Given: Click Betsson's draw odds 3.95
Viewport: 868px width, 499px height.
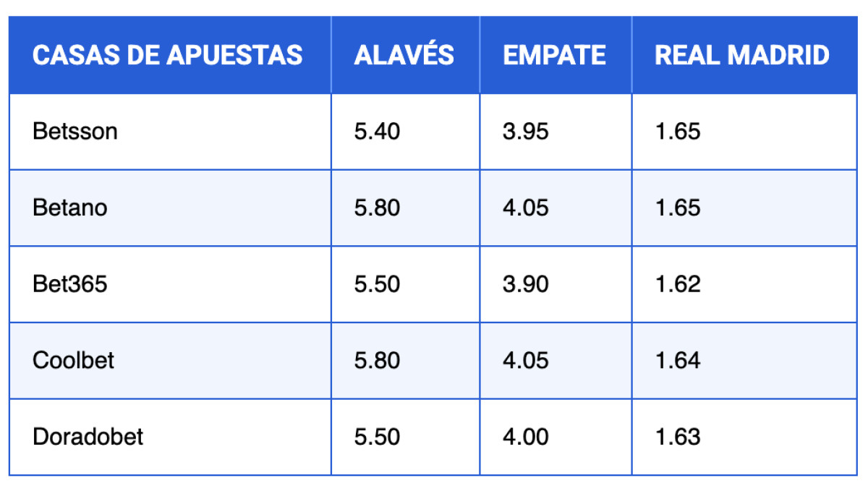Looking at the screenshot, I should 526,132.
